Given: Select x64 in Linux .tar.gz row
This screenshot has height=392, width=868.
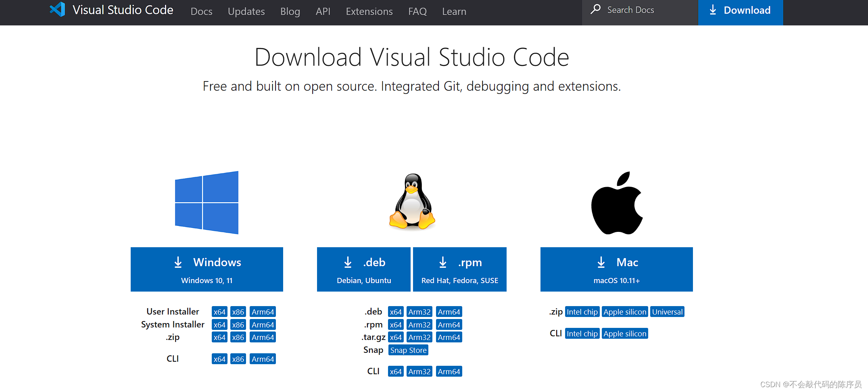Looking at the screenshot, I should coord(396,337).
